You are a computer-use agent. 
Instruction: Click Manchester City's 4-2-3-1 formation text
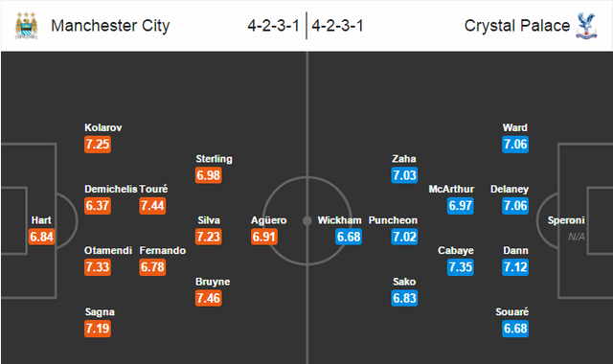(273, 26)
